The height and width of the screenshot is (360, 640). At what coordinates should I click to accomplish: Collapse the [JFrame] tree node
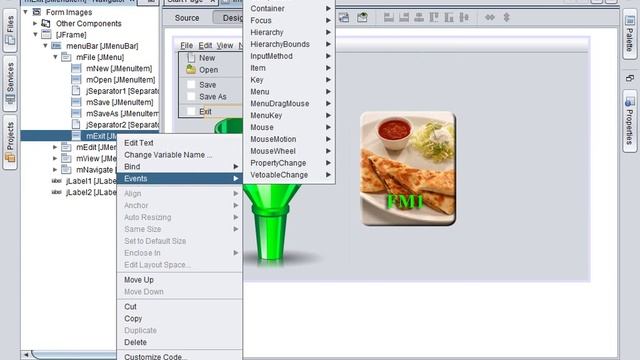[36, 34]
